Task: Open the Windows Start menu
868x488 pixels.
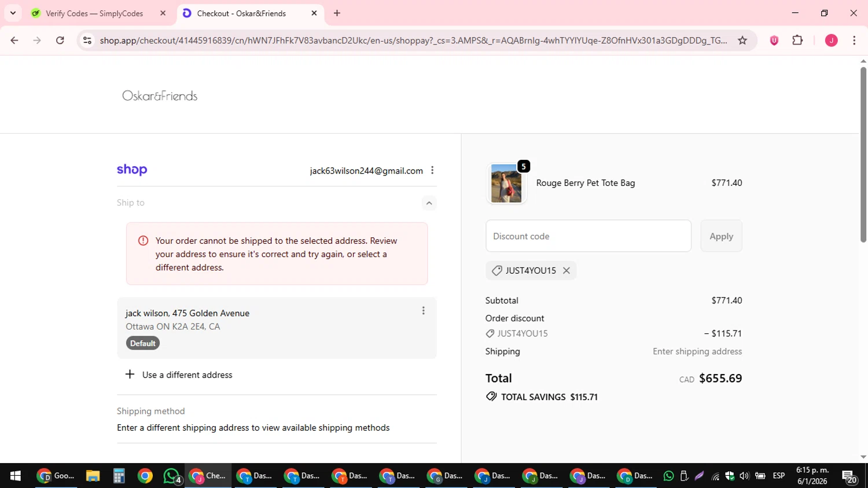Action: pos(15,476)
